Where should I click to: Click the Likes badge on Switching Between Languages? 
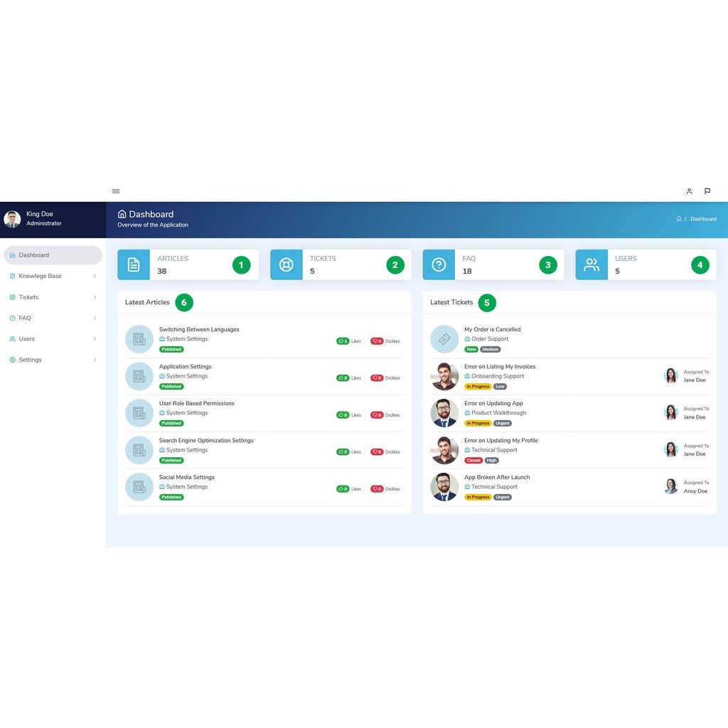click(343, 341)
